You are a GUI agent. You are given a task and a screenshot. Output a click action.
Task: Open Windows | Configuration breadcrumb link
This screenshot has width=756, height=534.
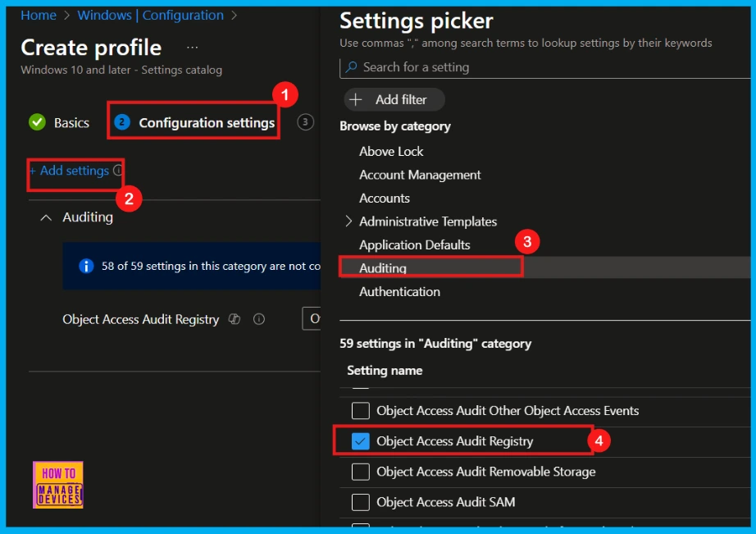[150, 16]
